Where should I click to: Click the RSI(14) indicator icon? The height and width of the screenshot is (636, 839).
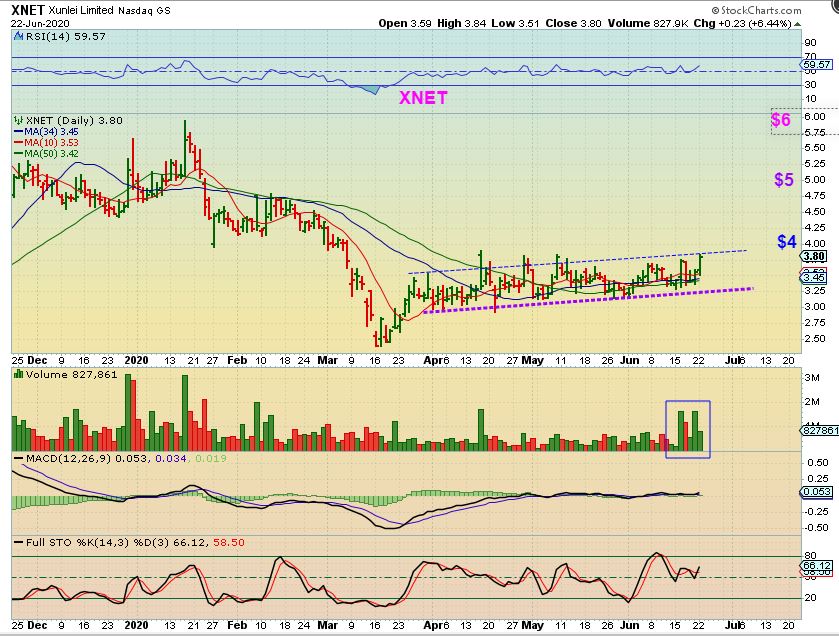[19, 36]
